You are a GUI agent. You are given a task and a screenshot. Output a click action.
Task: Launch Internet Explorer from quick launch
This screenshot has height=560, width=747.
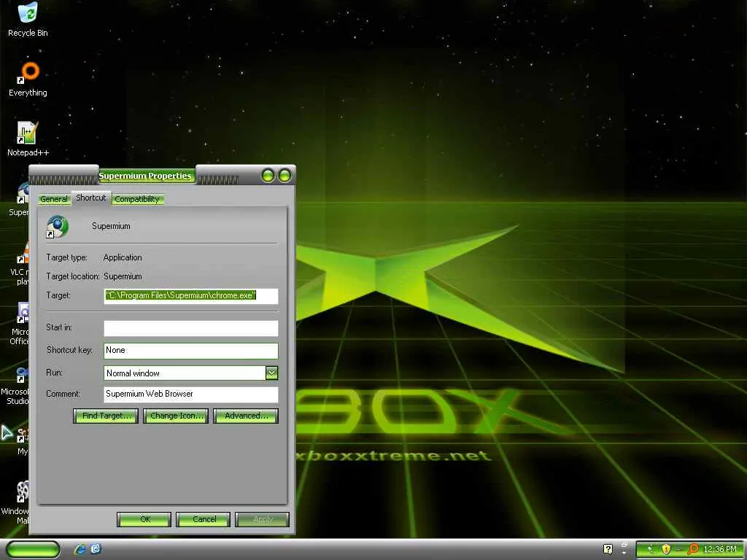coord(80,549)
